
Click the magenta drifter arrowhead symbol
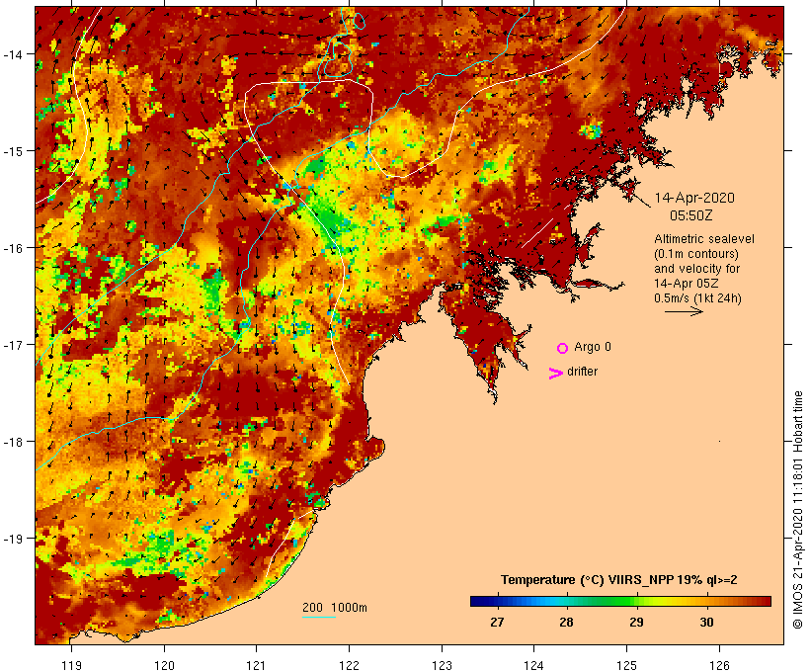pos(556,374)
